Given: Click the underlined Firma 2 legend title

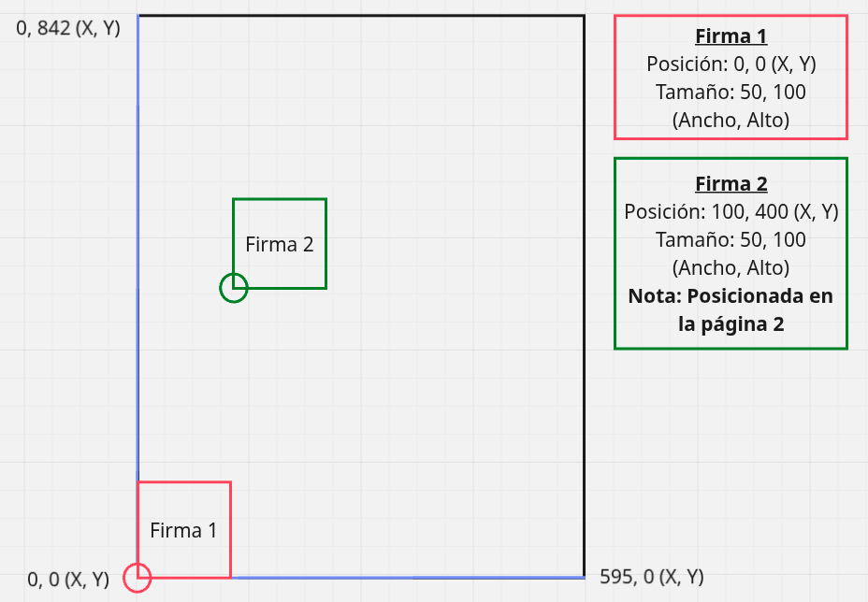Looking at the screenshot, I should click(x=731, y=184).
